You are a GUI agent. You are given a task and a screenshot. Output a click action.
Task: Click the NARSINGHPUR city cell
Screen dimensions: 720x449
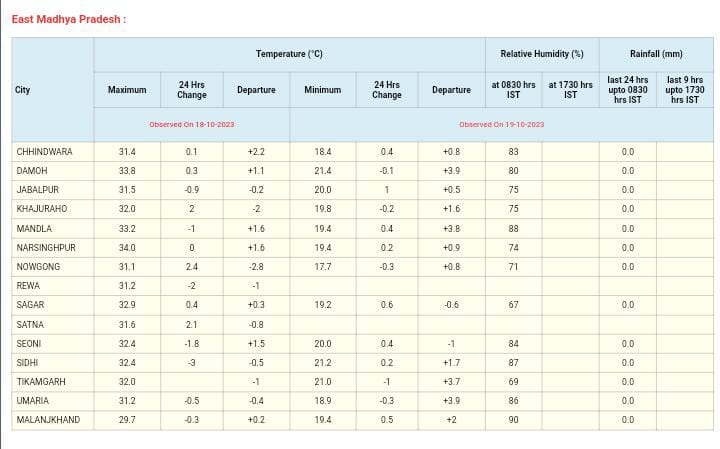click(46, 247)
